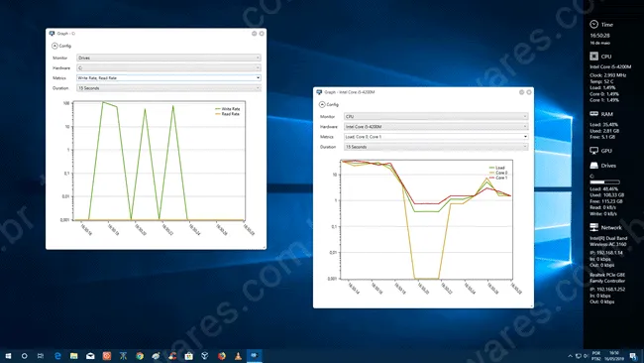Screen dimensions: 644x363
Task: Launch Microsoft Edge from taskbar
Action: (57, 356)
